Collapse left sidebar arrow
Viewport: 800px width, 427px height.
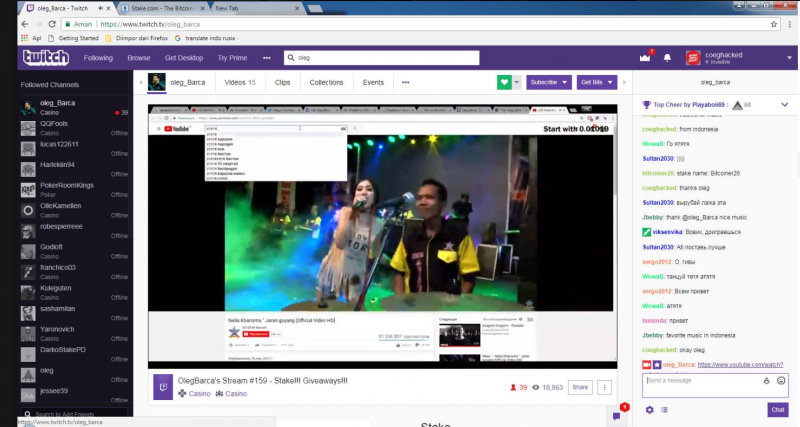(141, 82)
